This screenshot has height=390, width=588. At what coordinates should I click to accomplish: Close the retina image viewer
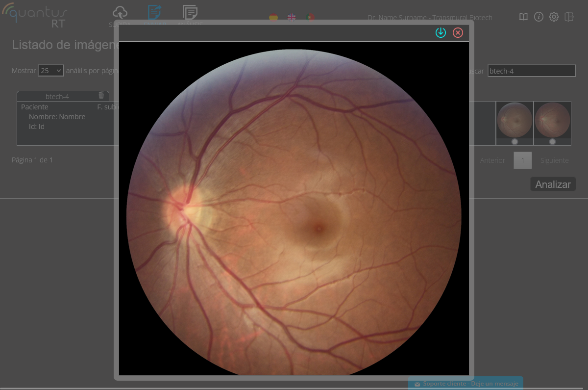[x=458, y=32]
